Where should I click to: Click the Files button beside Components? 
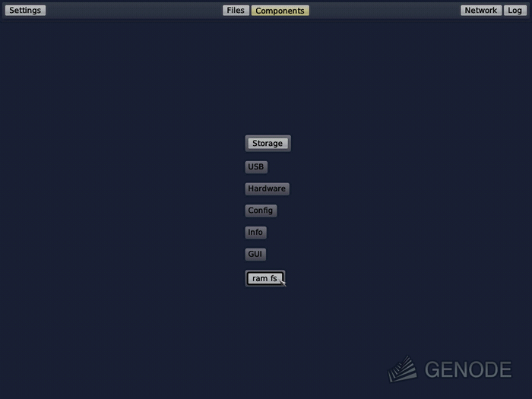coord(236,11)
